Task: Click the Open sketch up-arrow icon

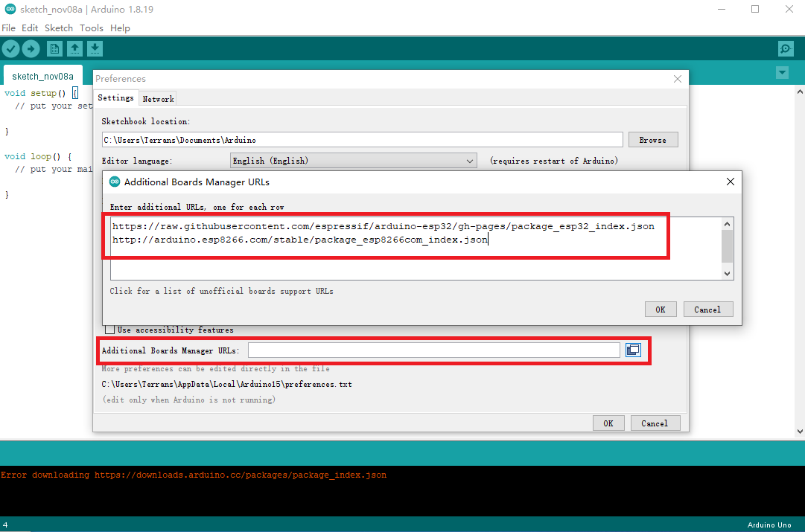Action: [75, 49]
